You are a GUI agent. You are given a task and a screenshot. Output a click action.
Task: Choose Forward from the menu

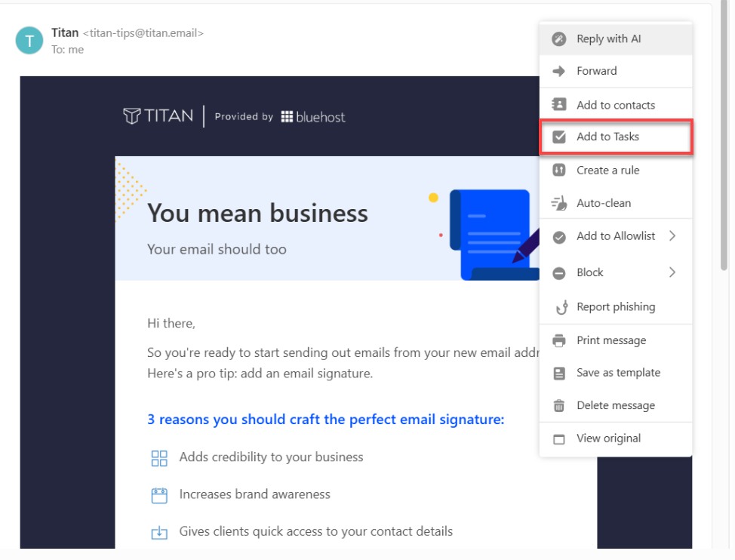coord(616,71)
